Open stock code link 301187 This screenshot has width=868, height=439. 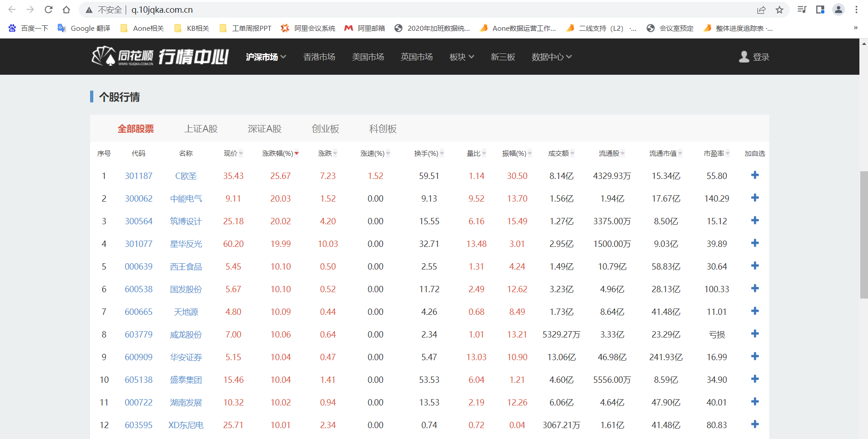(x=139, y=176)
